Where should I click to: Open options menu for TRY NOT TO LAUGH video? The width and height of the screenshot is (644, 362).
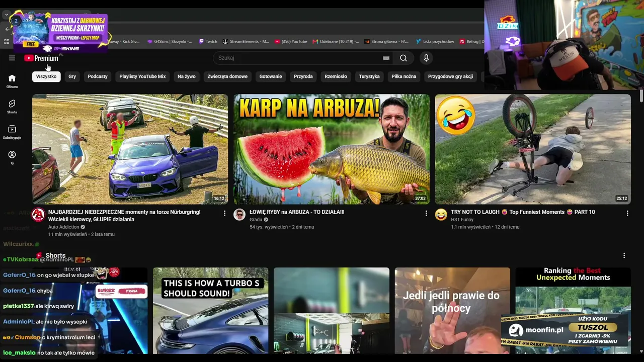click(627, 213)
